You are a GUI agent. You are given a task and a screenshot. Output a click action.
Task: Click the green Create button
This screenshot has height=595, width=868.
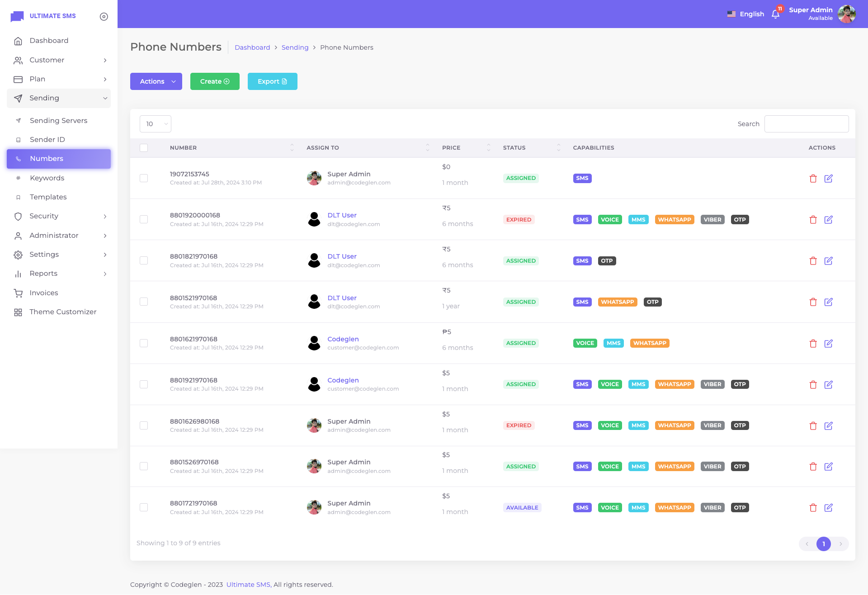click(215, 81)
